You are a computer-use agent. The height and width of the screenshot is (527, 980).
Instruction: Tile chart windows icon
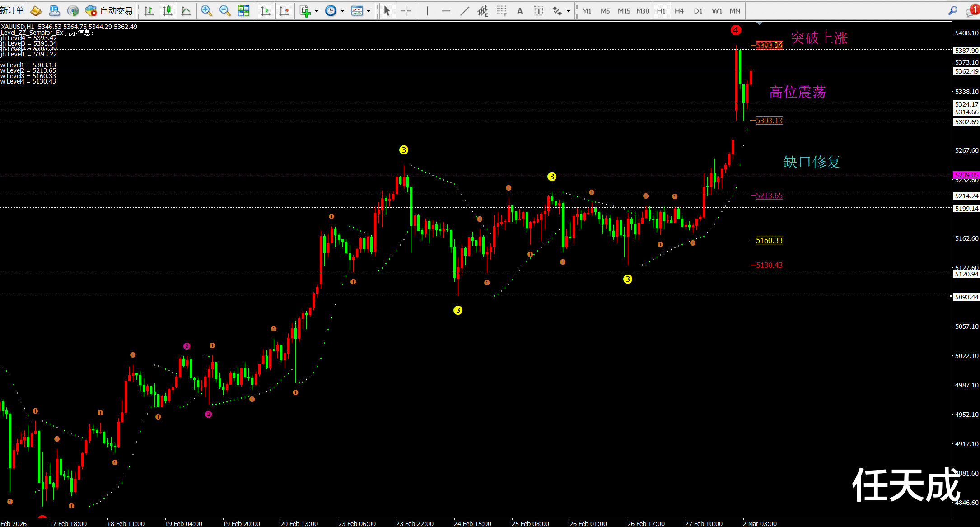243,11
